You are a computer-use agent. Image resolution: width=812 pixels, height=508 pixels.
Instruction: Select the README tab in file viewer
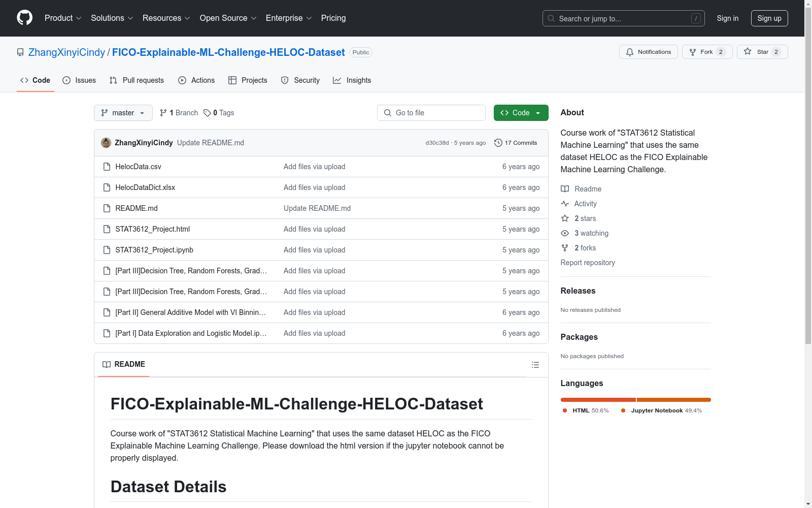click(x=124, y=364)
